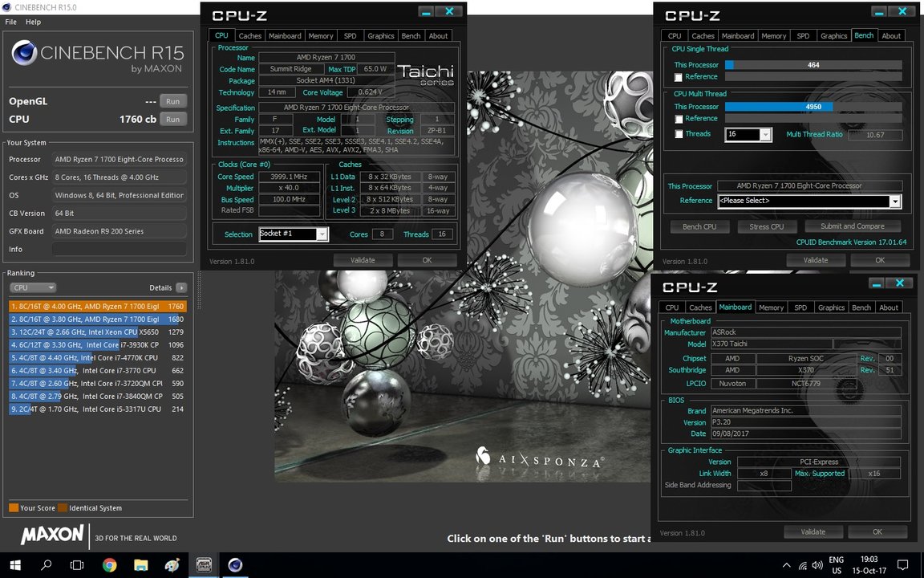Click OK in Mainboard window
The image size is (924, 578).
[877, 532]
